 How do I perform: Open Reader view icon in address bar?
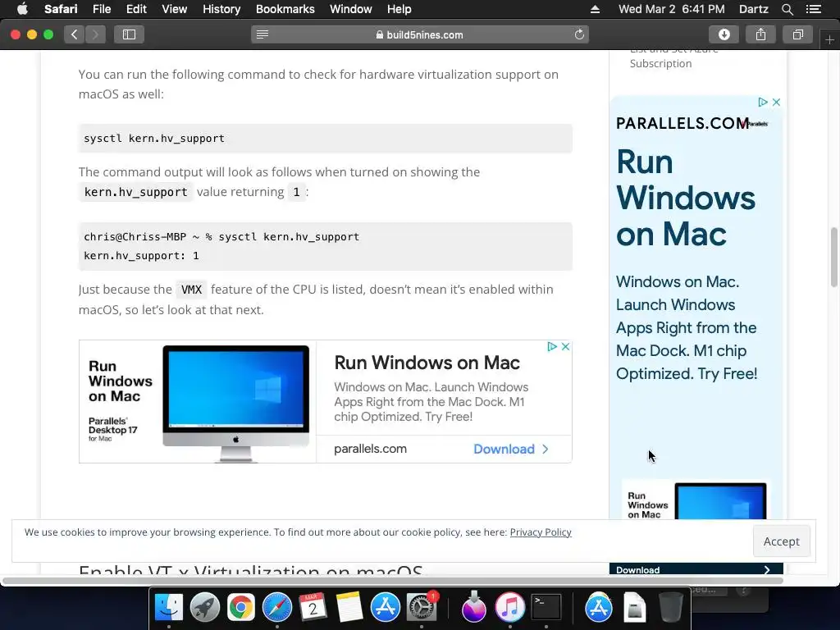pos(262,34)
